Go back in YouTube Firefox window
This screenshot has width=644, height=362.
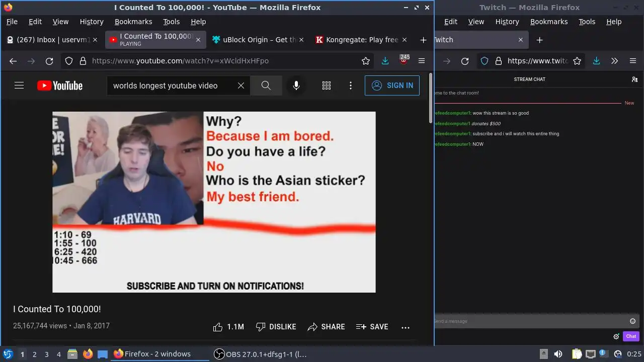[x=13, y=61]
